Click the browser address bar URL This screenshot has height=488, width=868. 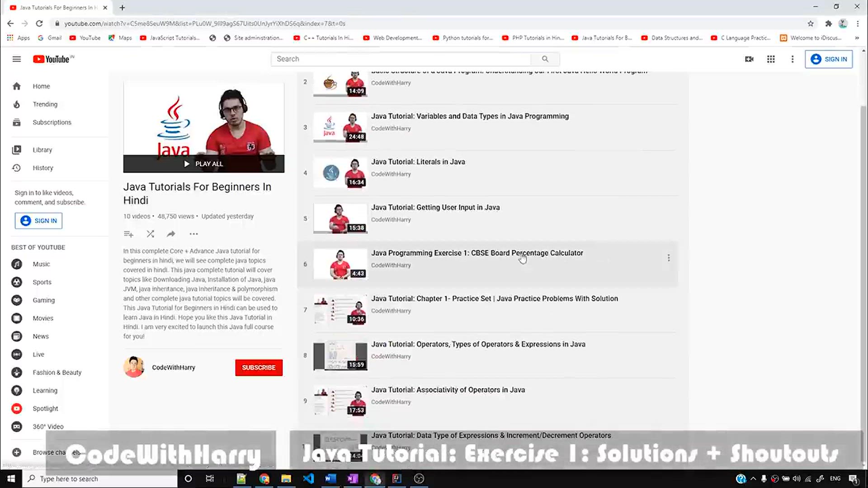pyautogui.click(x=204, y=23)
